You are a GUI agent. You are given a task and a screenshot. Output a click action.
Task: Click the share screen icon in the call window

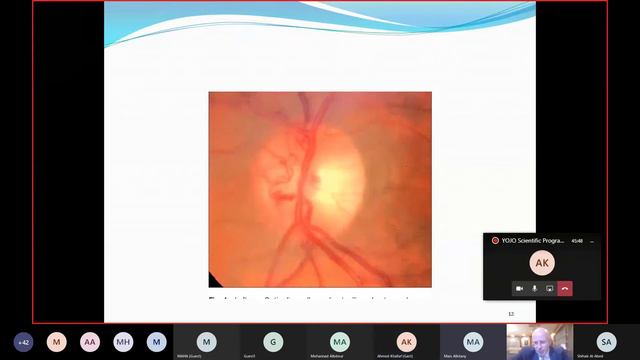(x=549, y=289)
